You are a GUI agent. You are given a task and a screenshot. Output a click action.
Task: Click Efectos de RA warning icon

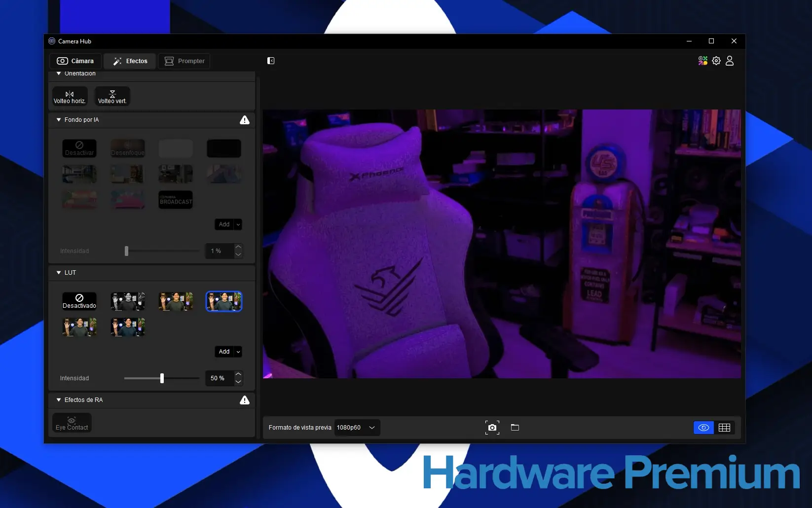(245, 400)
